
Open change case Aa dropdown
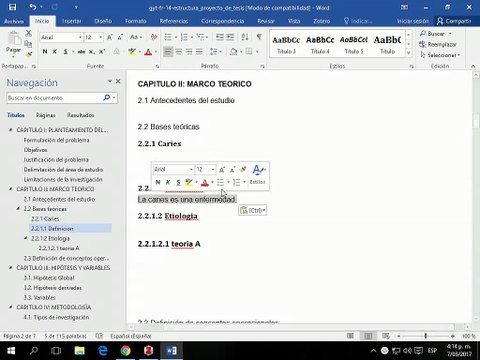click(136, 37)
